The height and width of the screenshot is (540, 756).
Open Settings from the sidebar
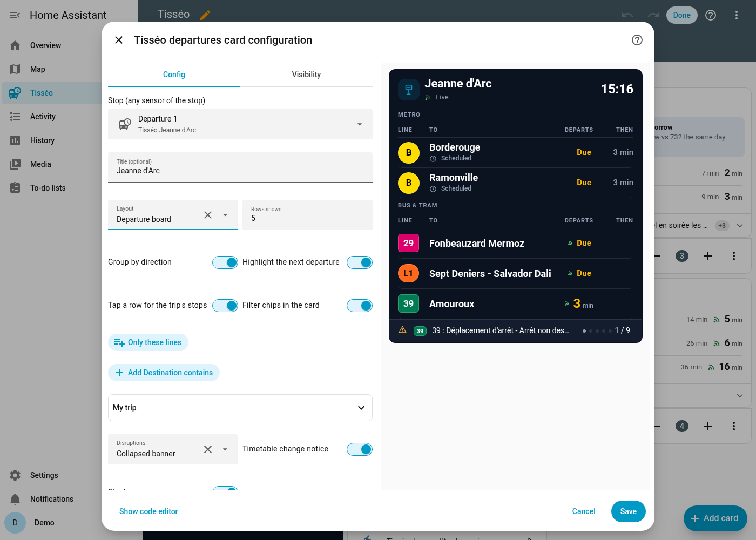click(52, 475)
